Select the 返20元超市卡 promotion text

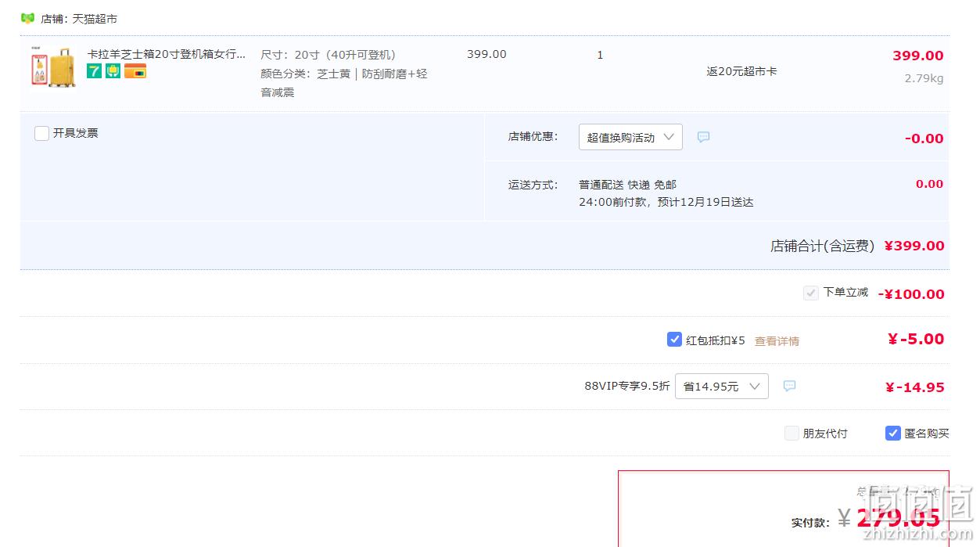[x=741, y=71]
